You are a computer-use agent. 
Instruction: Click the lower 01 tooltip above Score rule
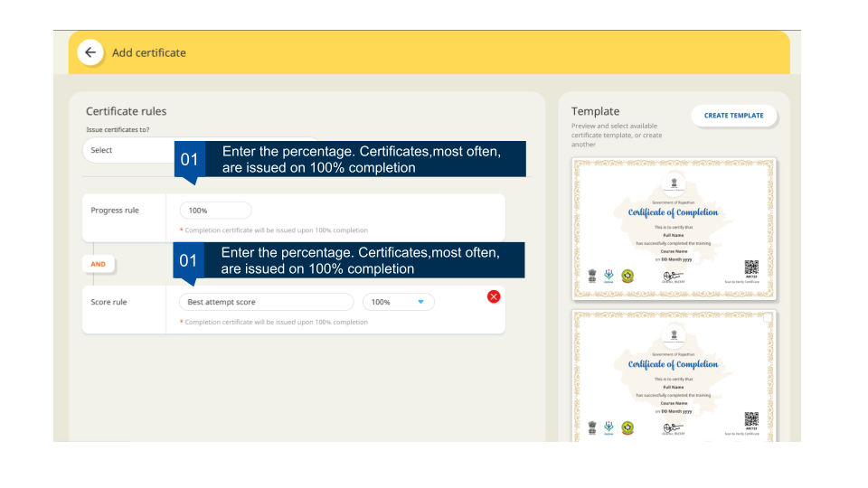pos(350,260)
